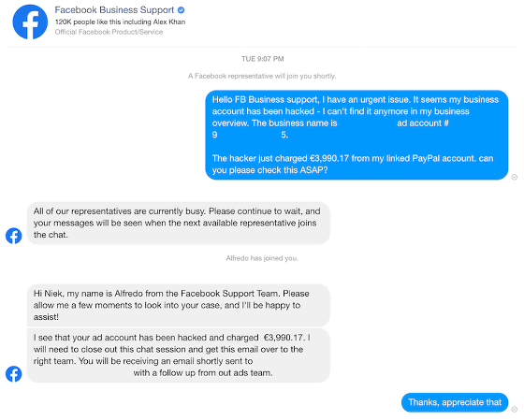
Task: Click the blue verified badge
Action: [181, 10]
